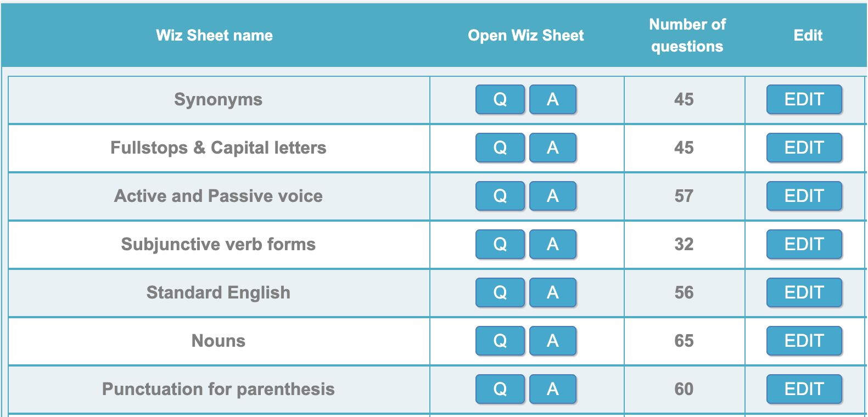The width and height of the screenshot is (868, 417).
Task: Edit the Synonyms Wiz Sheet
Action: point(804,99)
